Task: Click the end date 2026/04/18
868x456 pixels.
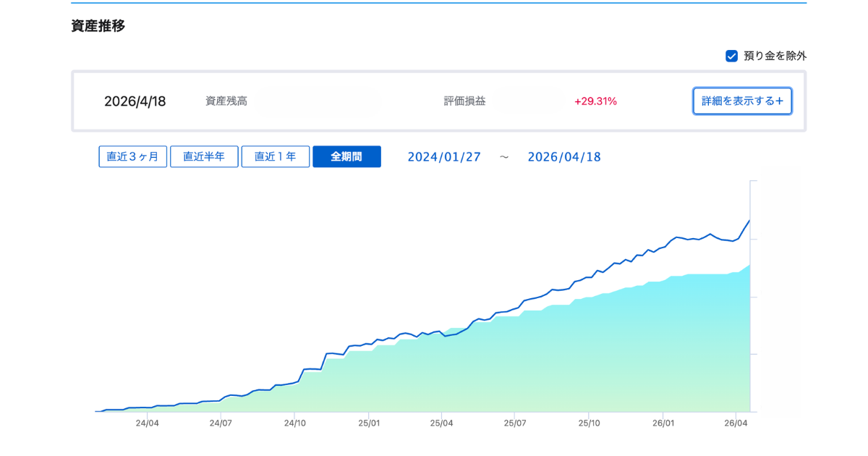Action: [x=564, y=157]
